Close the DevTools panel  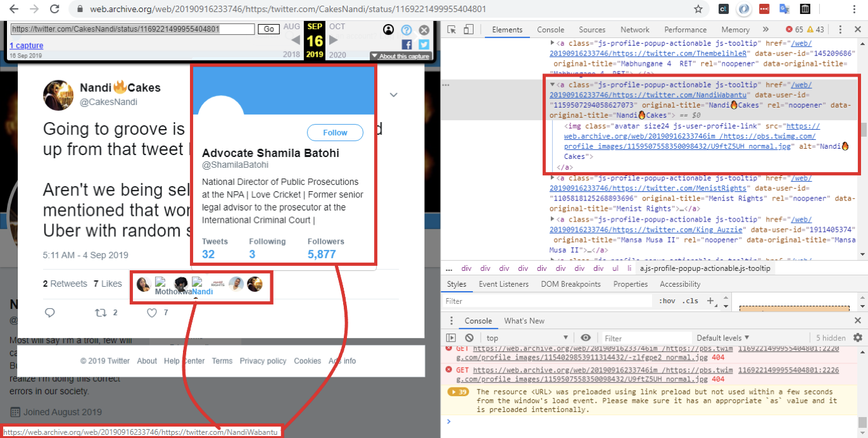(857, 30)
